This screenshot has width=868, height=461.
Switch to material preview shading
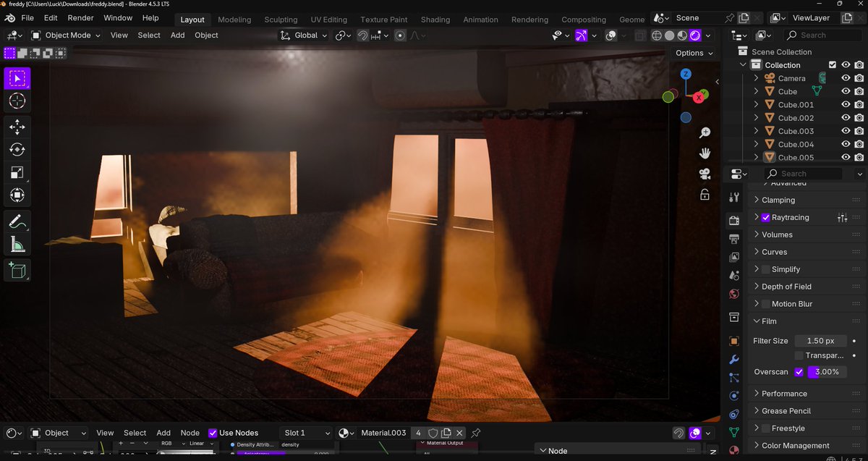(682, 35)
